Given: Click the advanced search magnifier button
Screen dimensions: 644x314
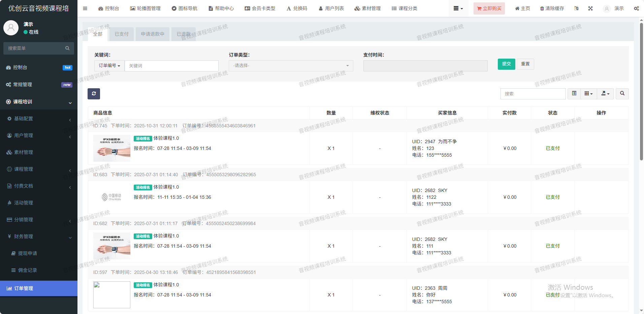Looking at the screenshot, I should click(x=622, y=94).
